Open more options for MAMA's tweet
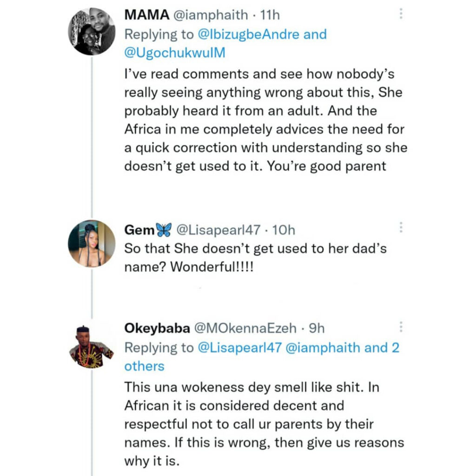476x476 pixels. click(x=401, y=13)
